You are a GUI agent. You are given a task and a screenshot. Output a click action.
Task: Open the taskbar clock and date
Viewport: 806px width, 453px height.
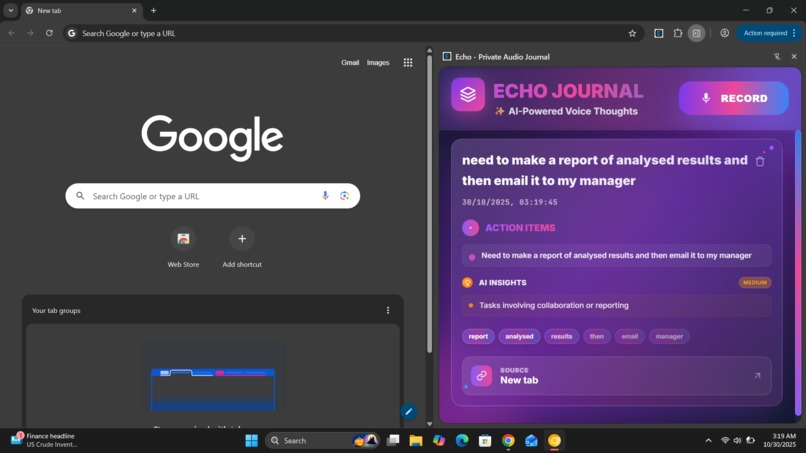coord(779,440)
